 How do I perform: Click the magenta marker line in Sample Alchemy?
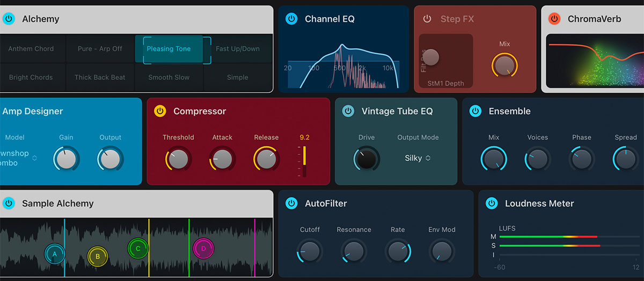pyautogui.click(x=255, y=247)
